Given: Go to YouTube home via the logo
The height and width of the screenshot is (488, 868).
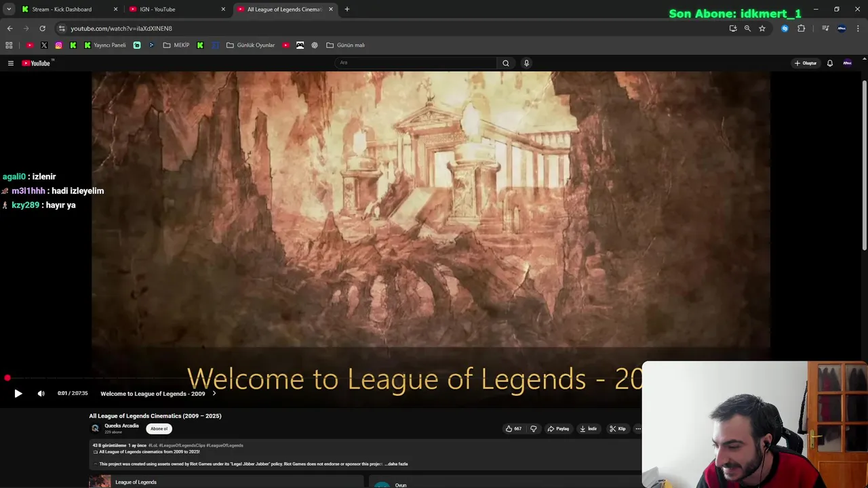Looking at the screenshot, I should tap(37, 63).
